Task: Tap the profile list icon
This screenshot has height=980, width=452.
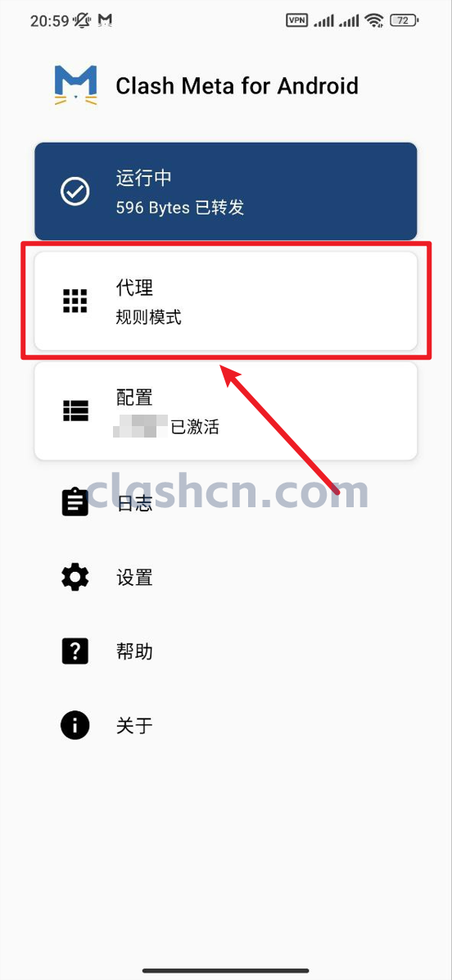Action: [x=75, y=411]
